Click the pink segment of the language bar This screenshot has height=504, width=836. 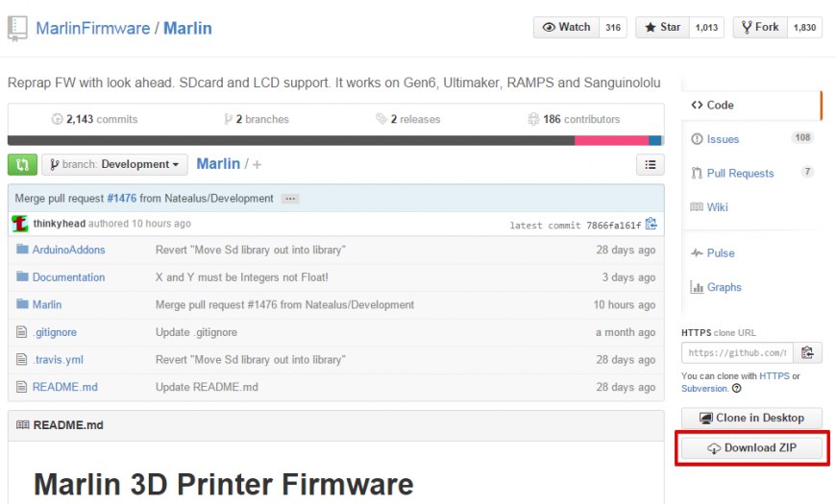611,141
